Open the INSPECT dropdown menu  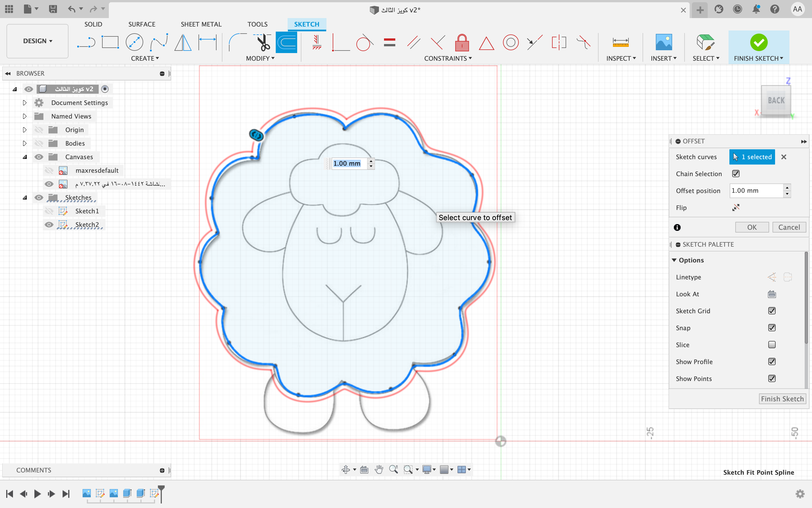coord(621,58)
